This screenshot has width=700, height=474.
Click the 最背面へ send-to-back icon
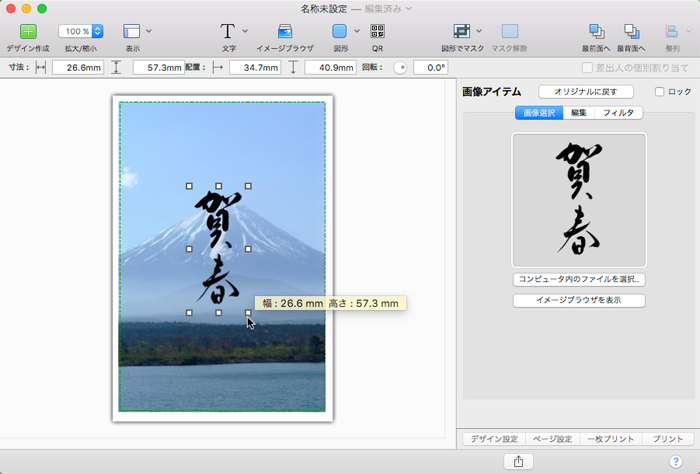pyautogui.click(x=631, y=31)
